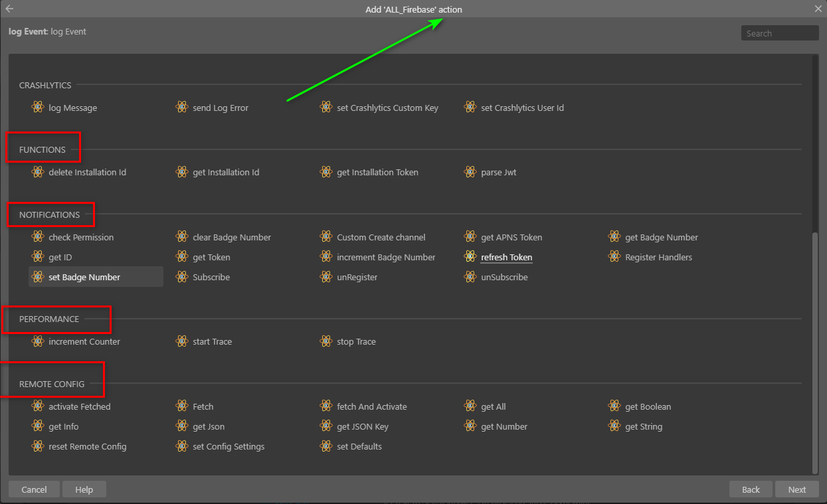Click the fetch And Activate icon
This screenshot has width=827, height=504.
326,406
